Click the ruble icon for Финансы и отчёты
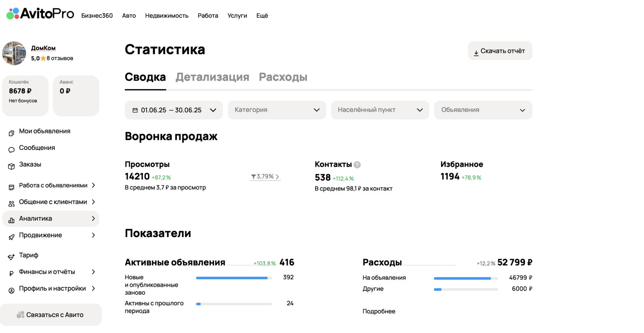 (11, 274)
